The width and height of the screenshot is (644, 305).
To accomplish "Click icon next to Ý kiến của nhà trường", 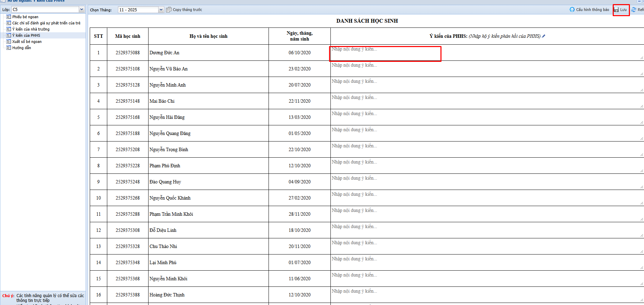I will tap(9, 29).
